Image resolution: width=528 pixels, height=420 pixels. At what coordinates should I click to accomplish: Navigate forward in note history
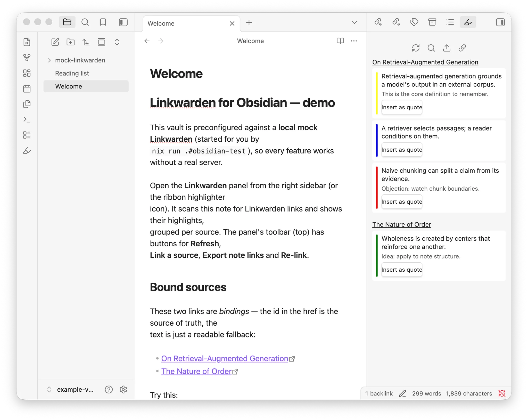(x=161, y=41)
